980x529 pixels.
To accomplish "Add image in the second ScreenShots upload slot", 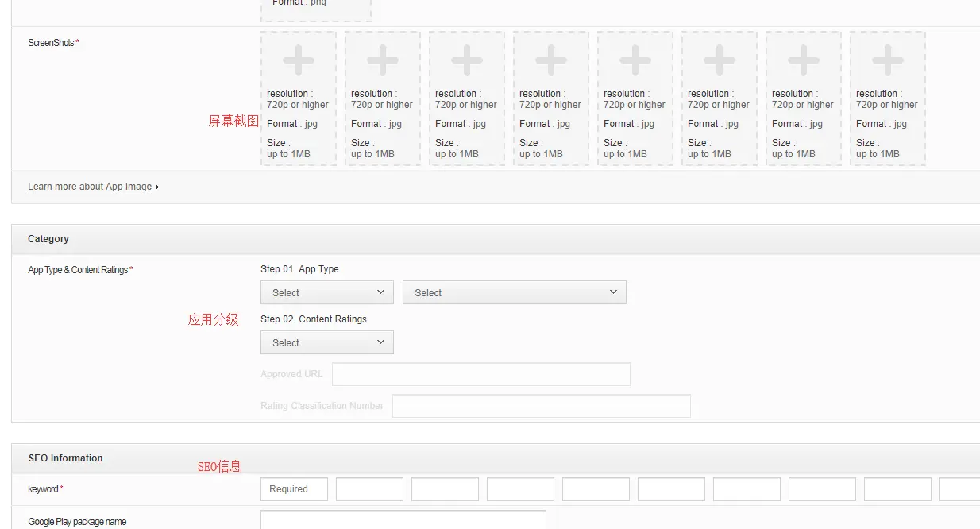I will pyautogui.click(x=383, y=98).
